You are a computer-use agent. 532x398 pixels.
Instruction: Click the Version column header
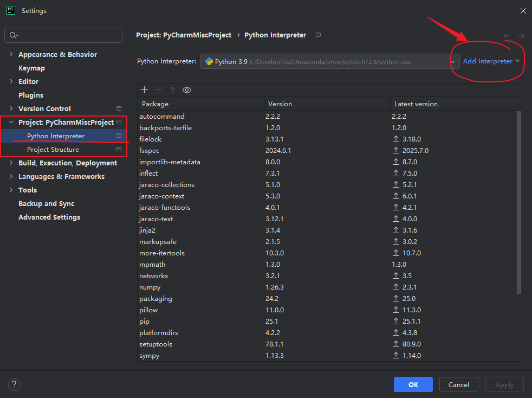327,104
